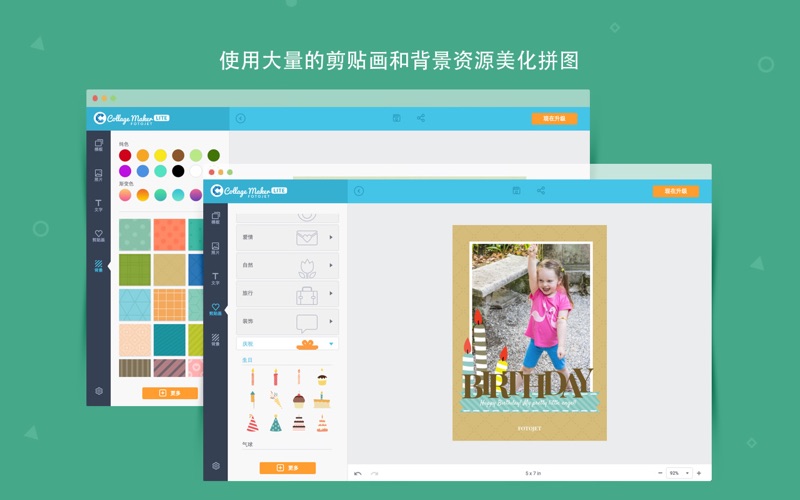Viewport: 800px width, 500px height.
Task: Add the cake slice with candle clipart
Action: click(322, 400)
